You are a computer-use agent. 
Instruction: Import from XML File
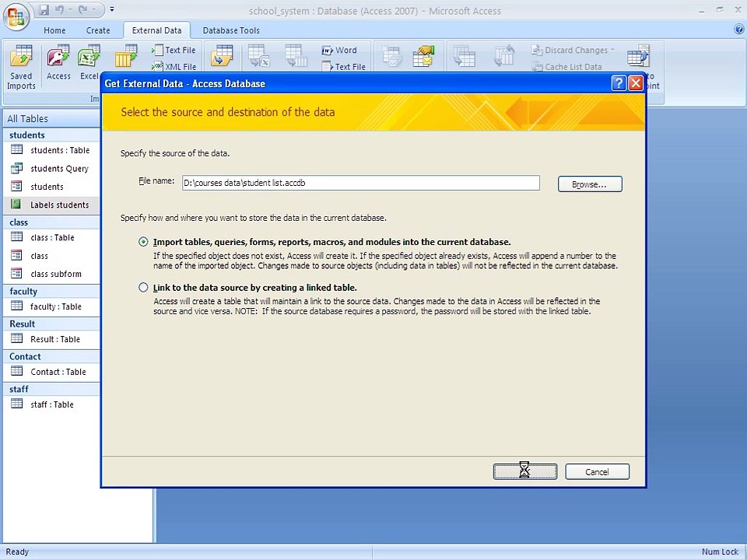point(174,67)
